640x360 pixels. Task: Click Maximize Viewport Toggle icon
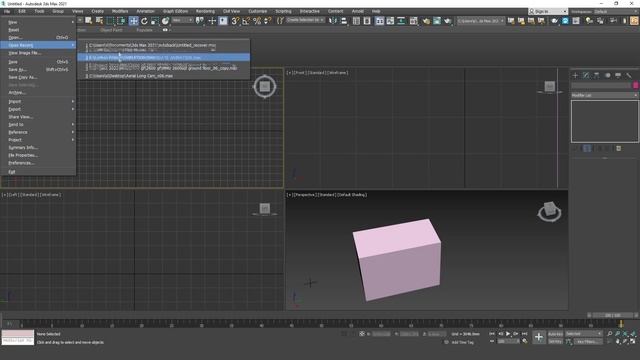coord(633,341)
